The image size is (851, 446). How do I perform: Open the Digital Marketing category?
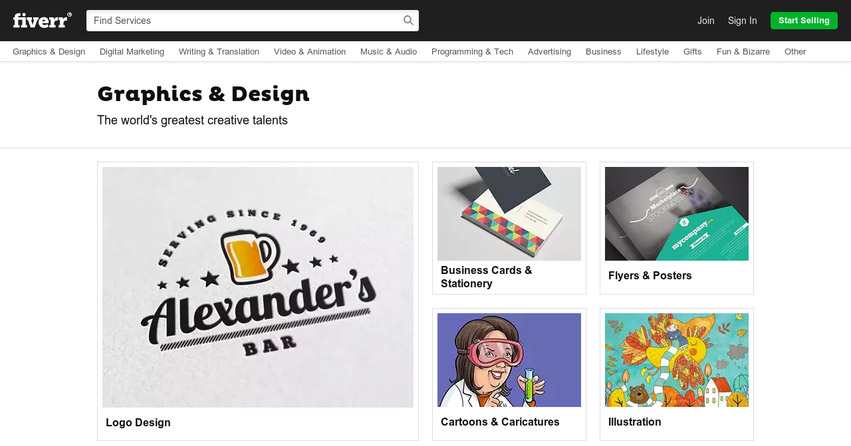132,52
